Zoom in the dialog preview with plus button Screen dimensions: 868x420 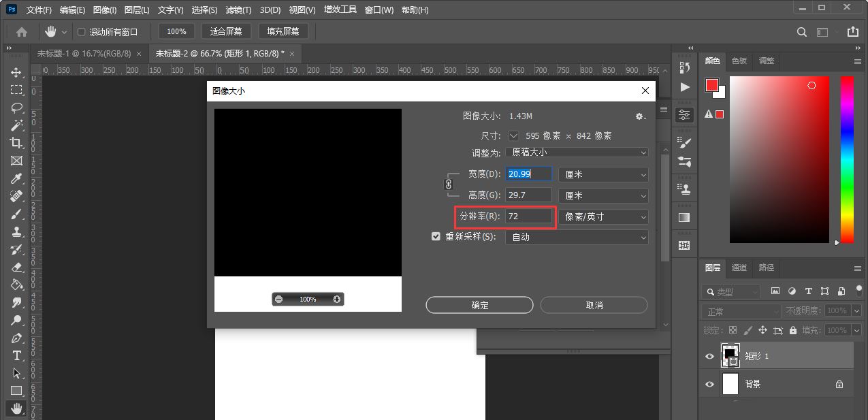coord(337,299)
